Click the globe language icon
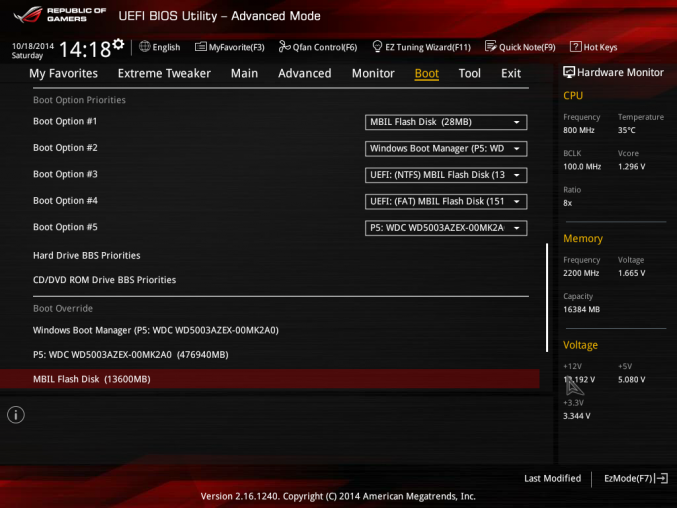The image size is (677, 508). pos(145,47)
